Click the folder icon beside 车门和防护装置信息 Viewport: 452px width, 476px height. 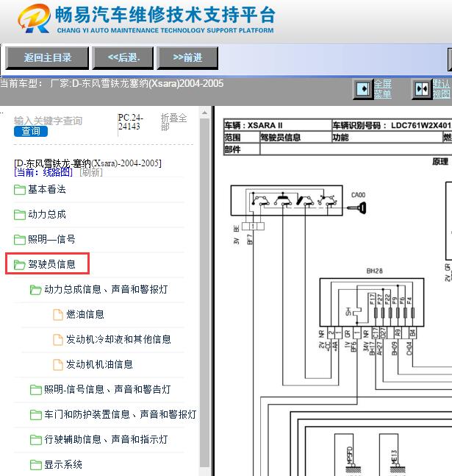(36, 414)
